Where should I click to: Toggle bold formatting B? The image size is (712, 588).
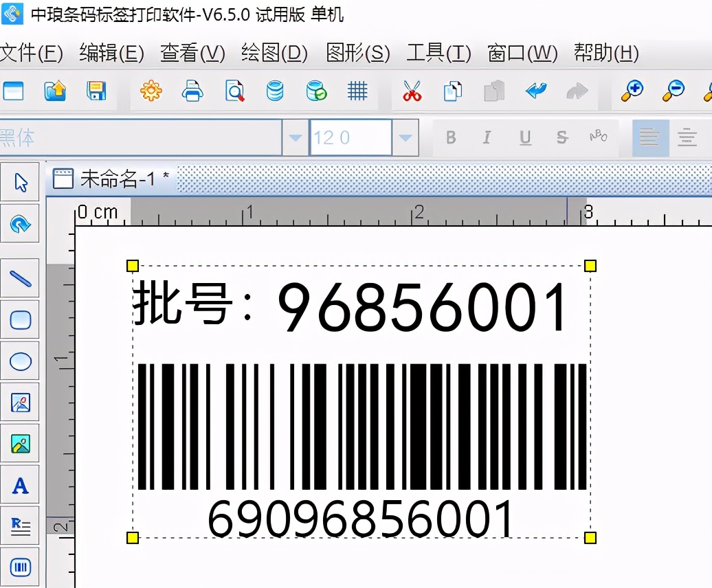coord(451,137)
